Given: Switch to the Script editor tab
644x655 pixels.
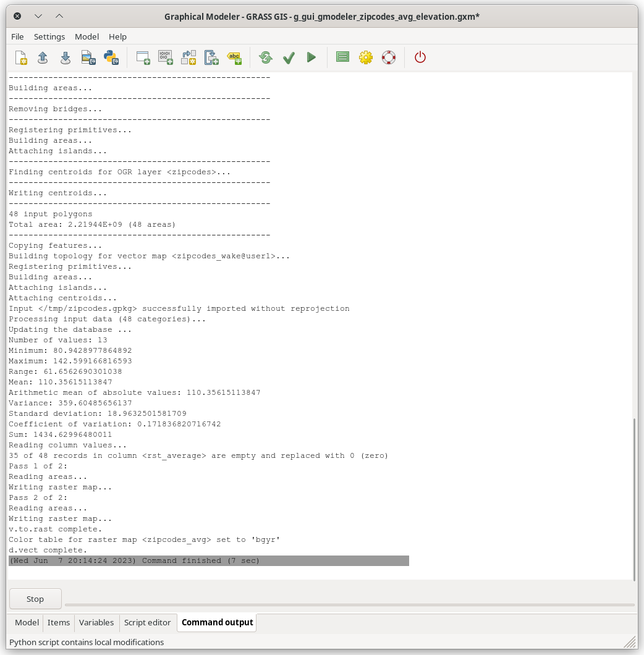Looking at the screenshot, I should pos(148,622).
